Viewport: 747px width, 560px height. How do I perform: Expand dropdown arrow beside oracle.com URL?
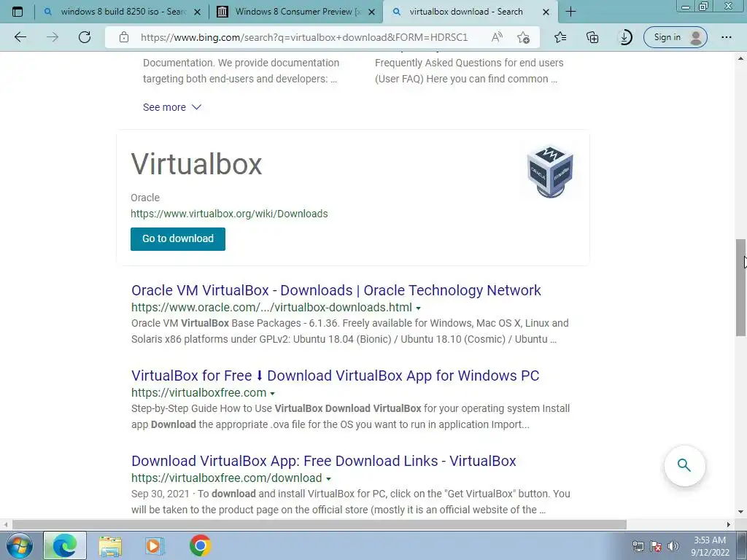click(x=418, y=308)
